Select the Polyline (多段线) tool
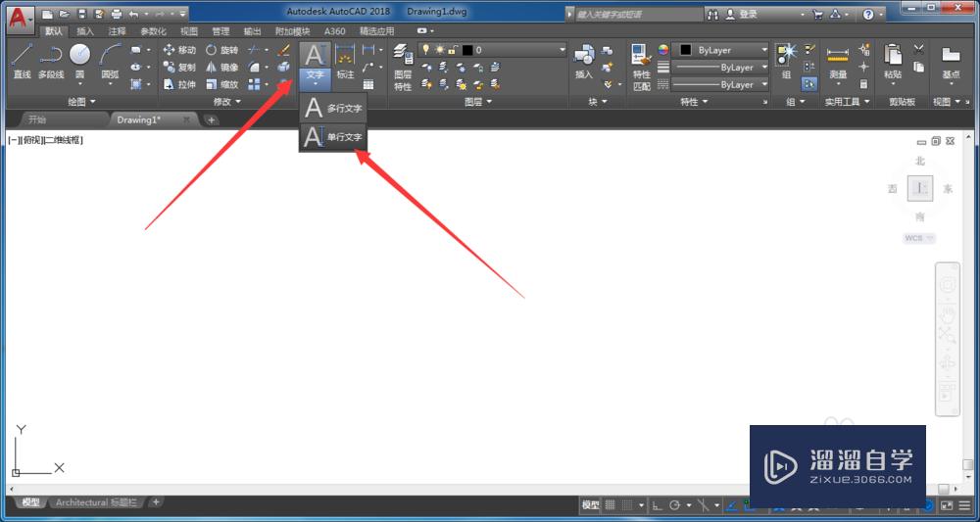 (x=51, y=61)
